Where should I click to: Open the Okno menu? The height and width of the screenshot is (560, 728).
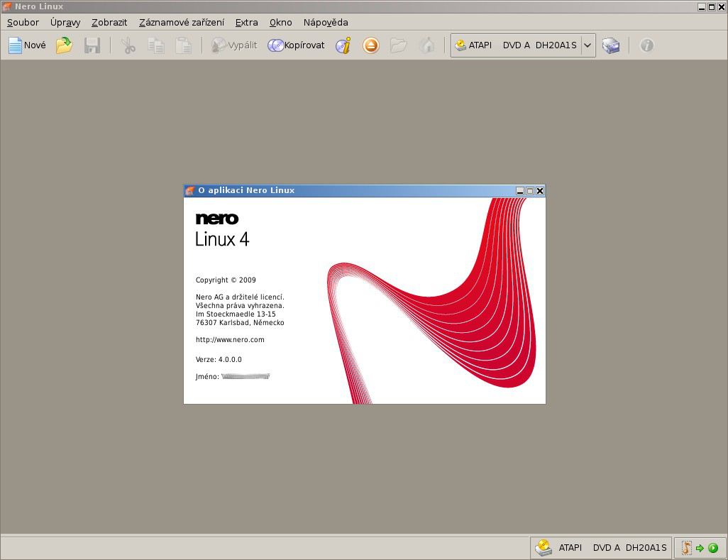(x=281, y=22)
